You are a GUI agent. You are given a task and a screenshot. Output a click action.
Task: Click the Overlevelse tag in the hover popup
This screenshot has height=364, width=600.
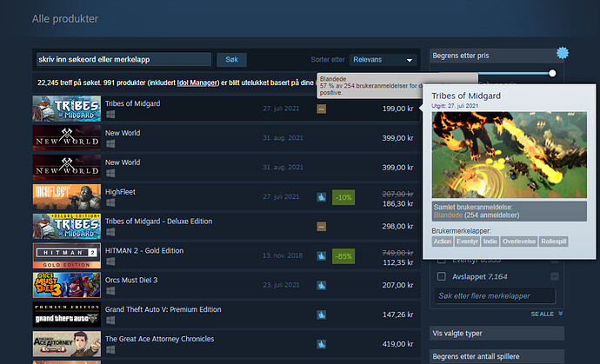pyautogui.click(x=519, y=242)
